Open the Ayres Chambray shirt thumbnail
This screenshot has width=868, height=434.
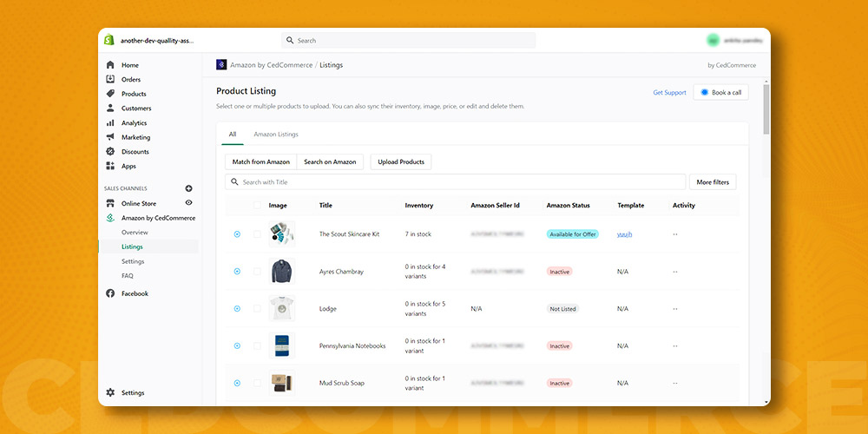(x=282, y=271)
